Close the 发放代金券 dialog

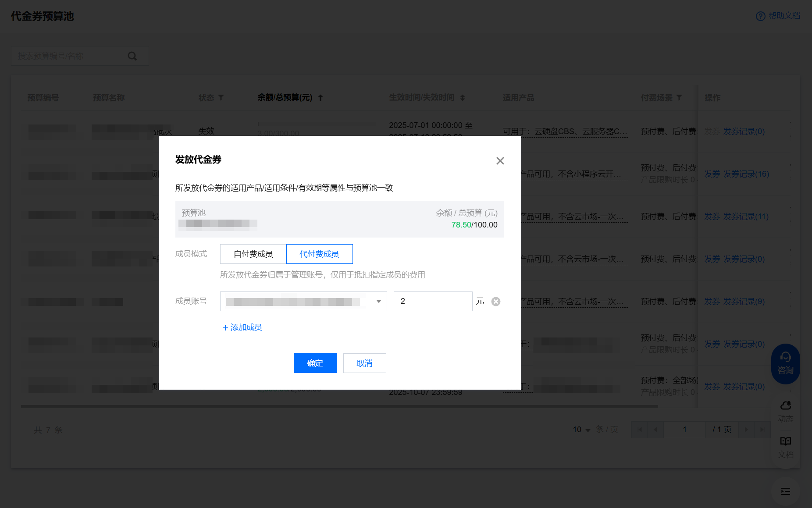[x=500, y=161]
